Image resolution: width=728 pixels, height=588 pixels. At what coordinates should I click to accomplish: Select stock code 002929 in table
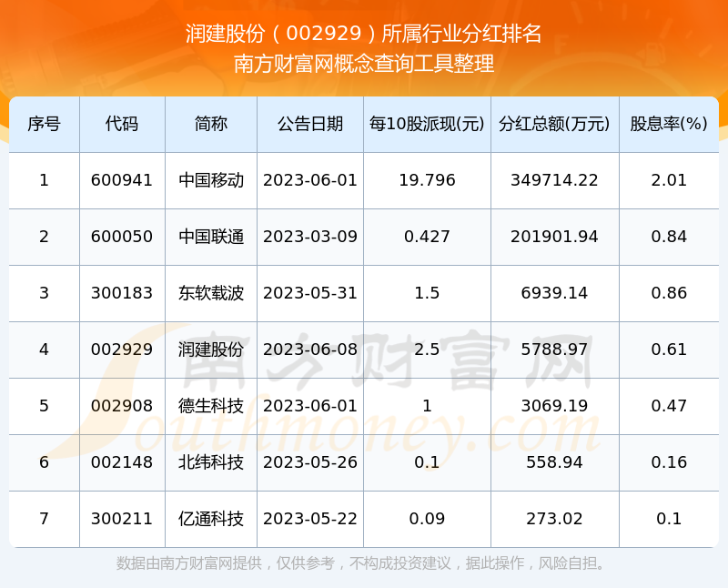tap(122, 350)
